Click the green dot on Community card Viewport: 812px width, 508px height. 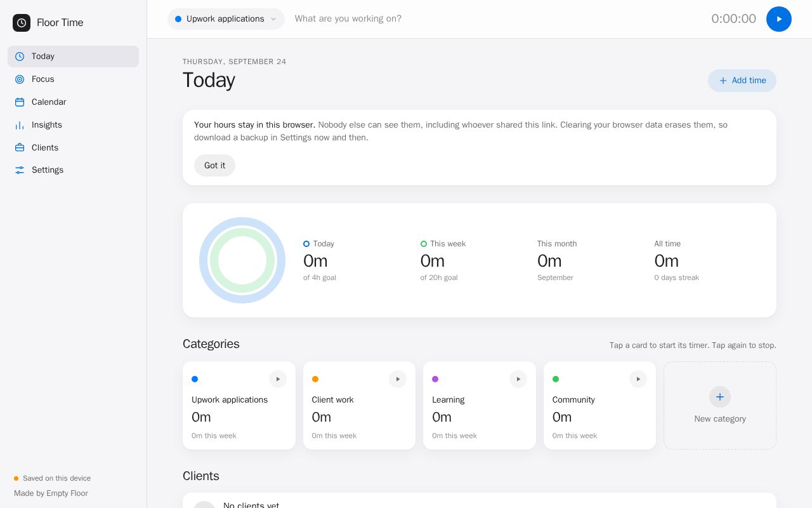click(x=556, y=379)
